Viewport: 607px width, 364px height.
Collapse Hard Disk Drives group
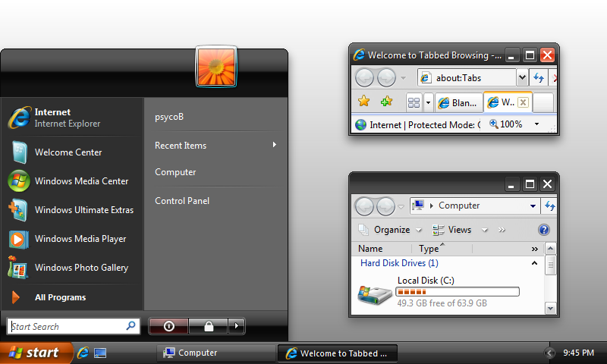(x=534, y=263)
